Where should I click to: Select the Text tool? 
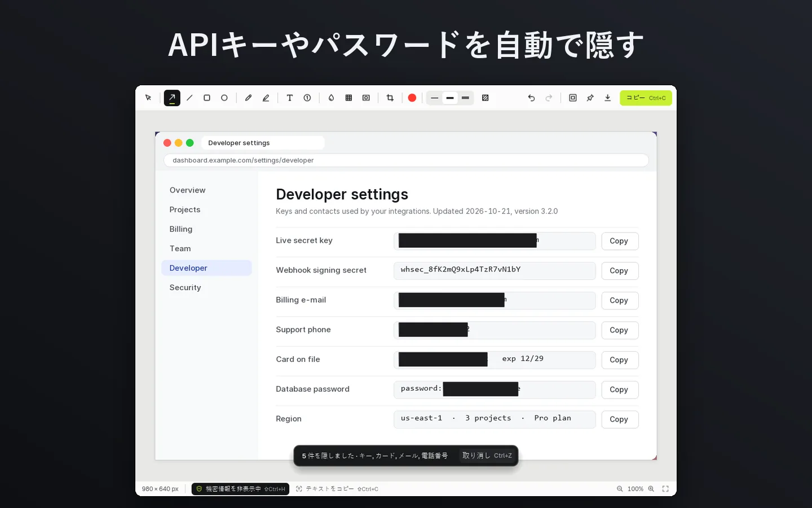click(290, 98)
